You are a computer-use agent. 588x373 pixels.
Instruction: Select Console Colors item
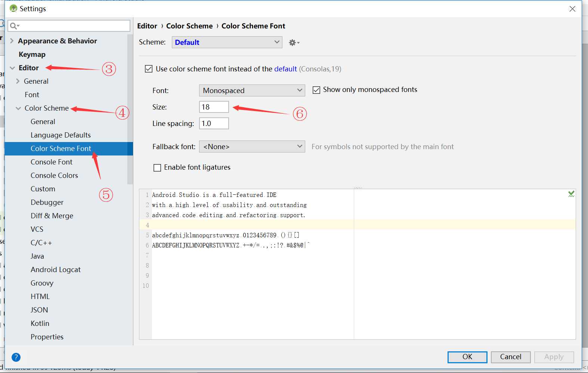[54, 175]
